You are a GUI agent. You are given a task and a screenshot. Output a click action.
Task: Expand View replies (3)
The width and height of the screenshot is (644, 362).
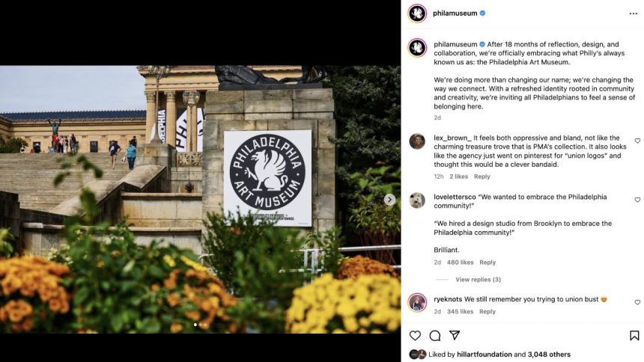478,280
